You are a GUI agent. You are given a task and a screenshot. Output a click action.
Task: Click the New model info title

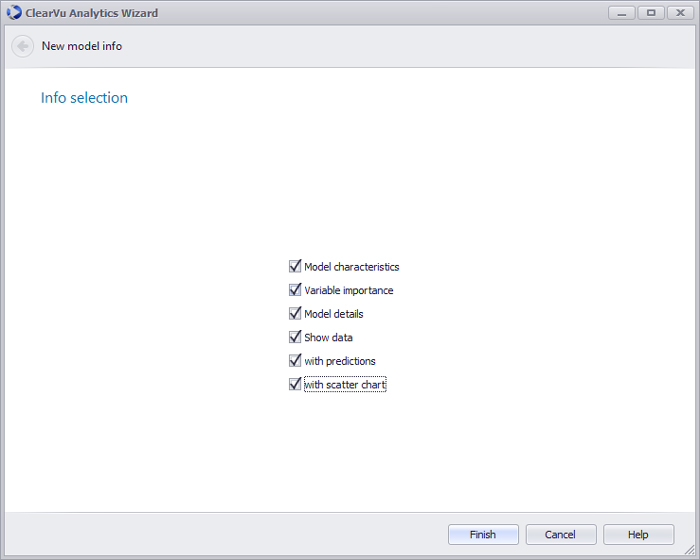82,46
